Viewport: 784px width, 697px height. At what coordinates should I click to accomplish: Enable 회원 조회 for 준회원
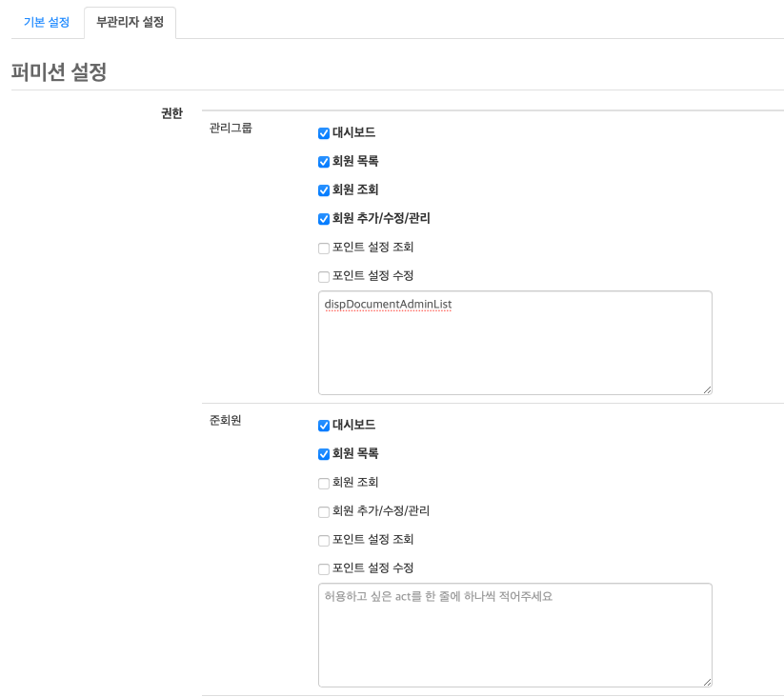click(324, 483)
